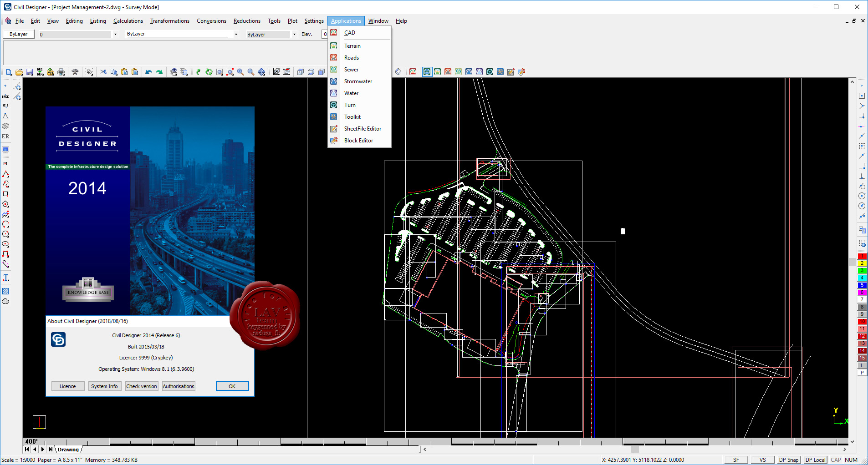The image size is (868, 465).
Task: Expand the ByLayer lineweight dropdown arrow
Action: tap(294, 34)
